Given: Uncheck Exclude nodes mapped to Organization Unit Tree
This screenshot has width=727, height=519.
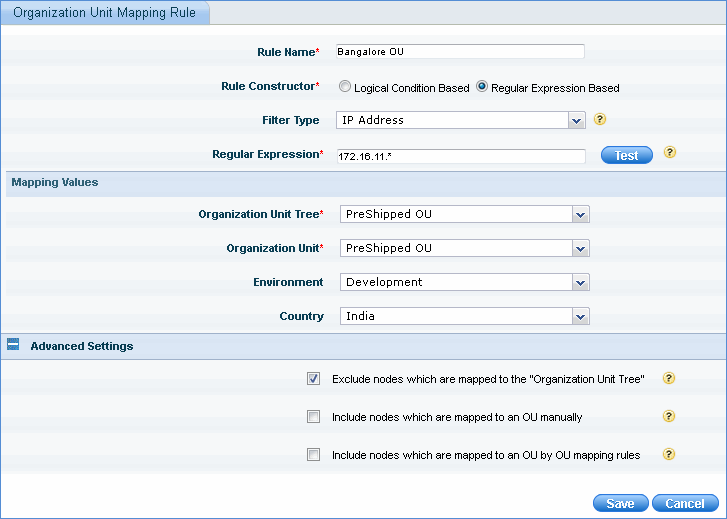Looking at the screenshot, I should (314, 379).
